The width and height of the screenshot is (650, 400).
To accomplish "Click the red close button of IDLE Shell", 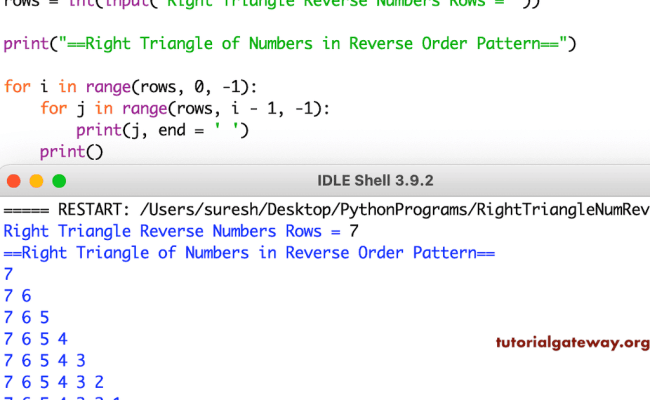I will tap(14, 181).
